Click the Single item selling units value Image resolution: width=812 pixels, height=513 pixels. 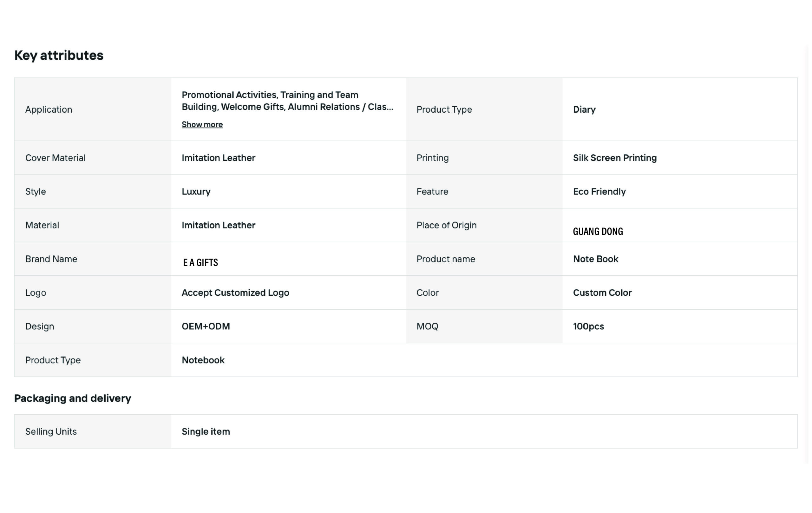[206, 432]
